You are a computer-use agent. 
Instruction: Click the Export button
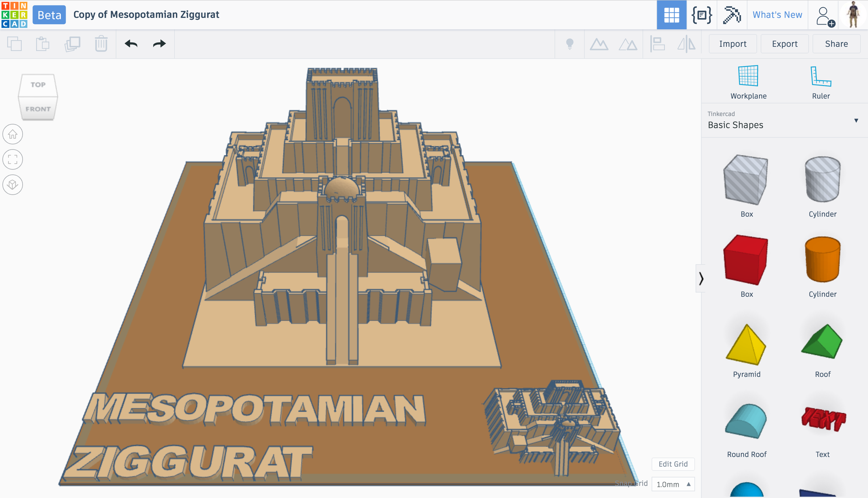click(784, 44)
